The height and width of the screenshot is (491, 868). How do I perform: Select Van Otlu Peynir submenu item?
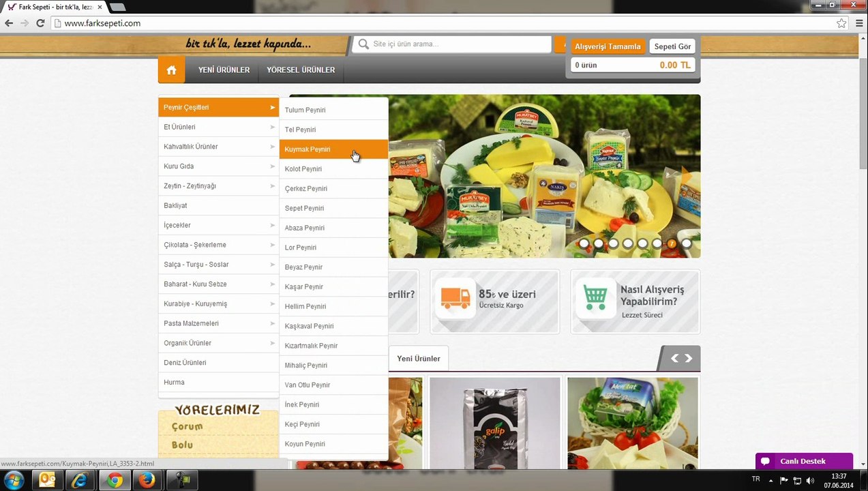(333, 385)
